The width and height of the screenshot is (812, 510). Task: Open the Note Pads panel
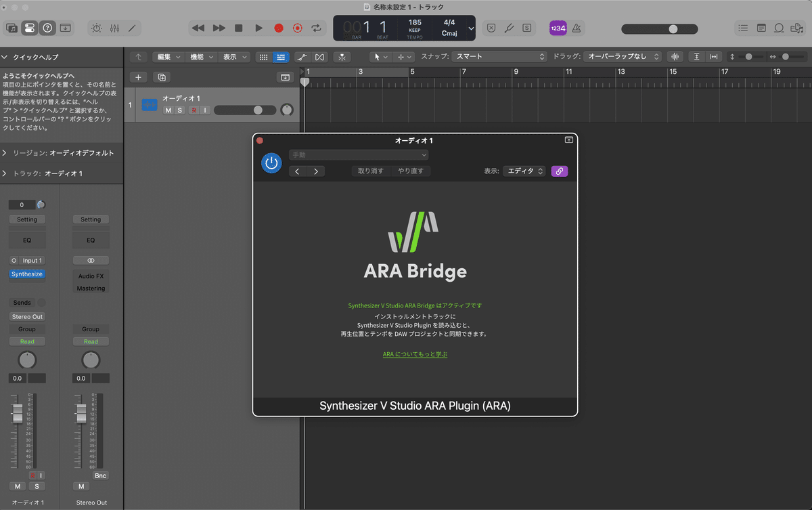pyautogui.click(x=761, y=28)
